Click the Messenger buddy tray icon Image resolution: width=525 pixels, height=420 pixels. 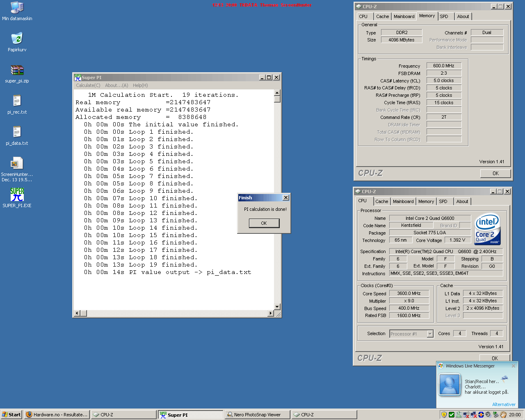click(459, 415)
